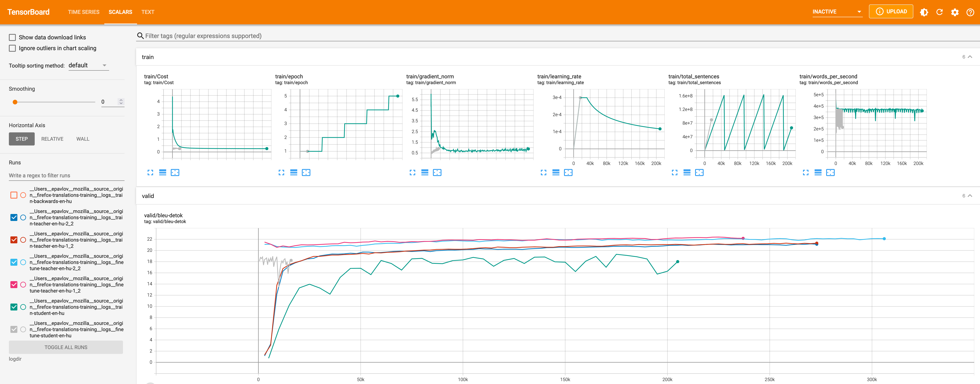Switch to SCALARS tab
The width and height of the screenshot is (980, 384).
121,12
